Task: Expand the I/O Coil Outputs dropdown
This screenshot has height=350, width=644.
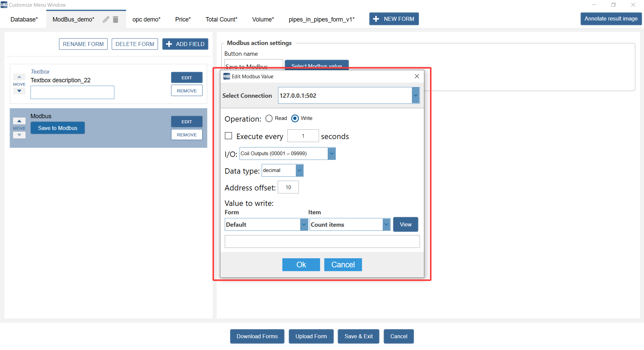Action: 331,154
